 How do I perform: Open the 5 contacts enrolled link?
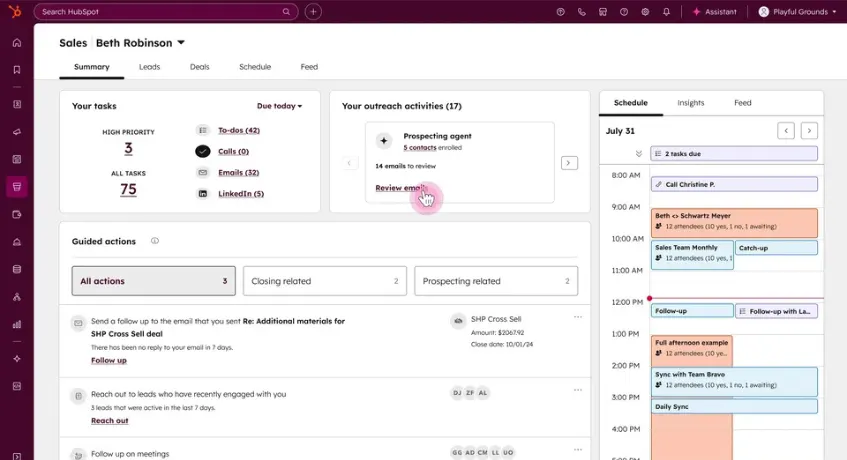[x=420, y=147]
